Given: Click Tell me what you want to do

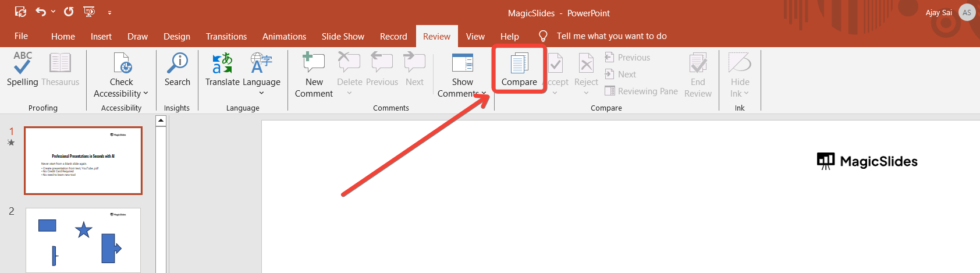Looking at the screenshot, I should [612, 36].
